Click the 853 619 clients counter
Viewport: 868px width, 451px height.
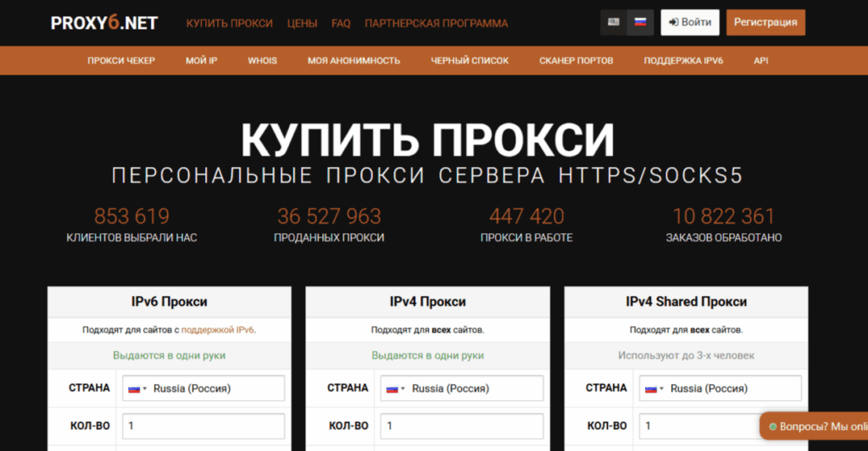131,216
